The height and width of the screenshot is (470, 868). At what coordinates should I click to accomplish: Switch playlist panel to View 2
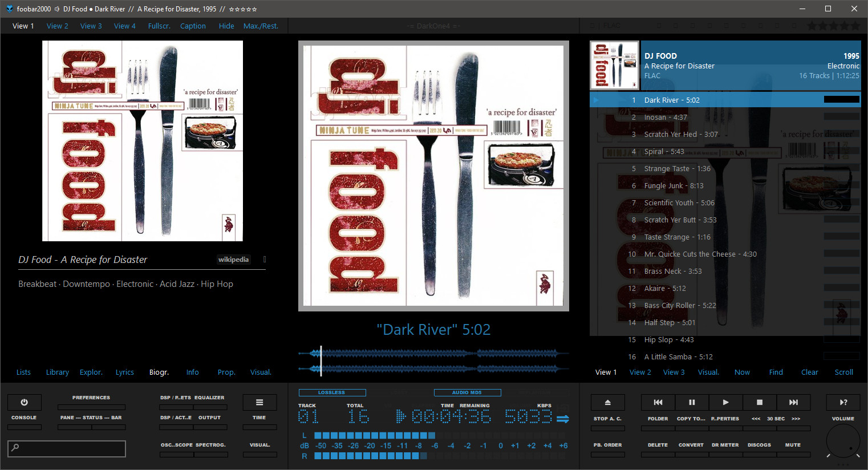pos(640,372)
